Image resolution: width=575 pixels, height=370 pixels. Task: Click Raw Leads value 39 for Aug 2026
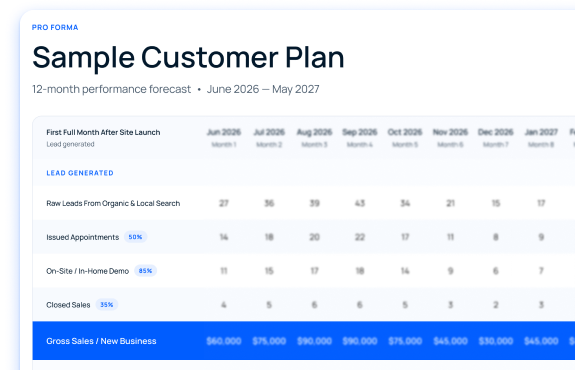pyautogui.click(x=314, y=203)
